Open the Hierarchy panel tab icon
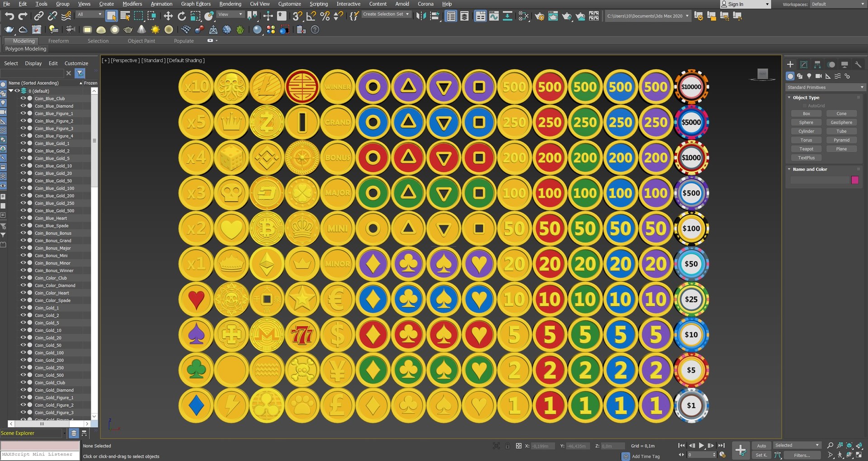Screen dimensions: 868x461 coord(817,64)
